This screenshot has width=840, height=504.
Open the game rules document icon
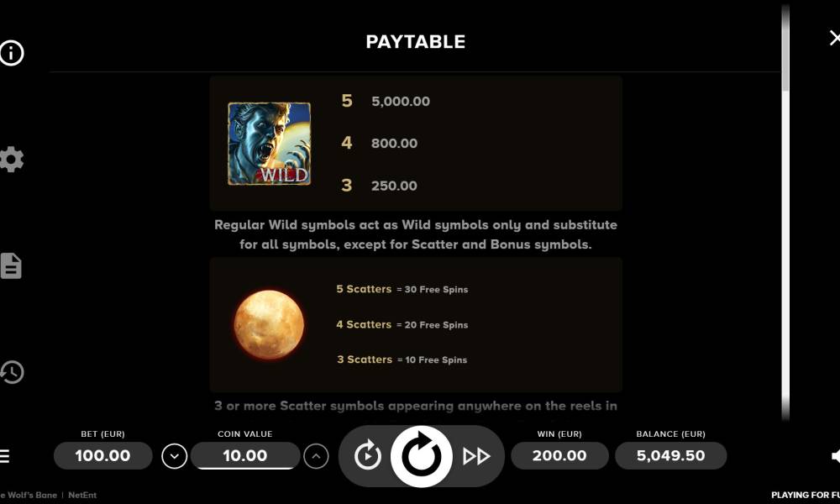[11, 266]
